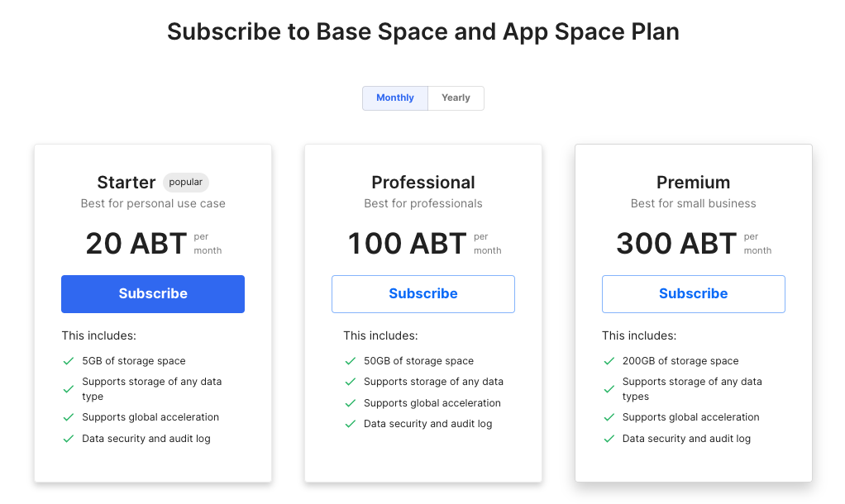The height and width of the screenshot is (504, 845).
Task: Click the page heading about Base Space
Action: click(x=422, y=31)
